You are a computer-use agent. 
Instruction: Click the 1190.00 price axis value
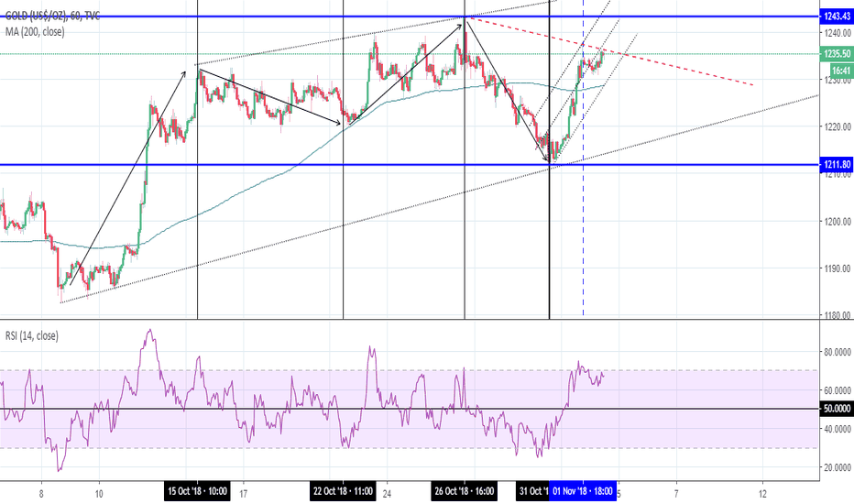click(x=838, y=268)
